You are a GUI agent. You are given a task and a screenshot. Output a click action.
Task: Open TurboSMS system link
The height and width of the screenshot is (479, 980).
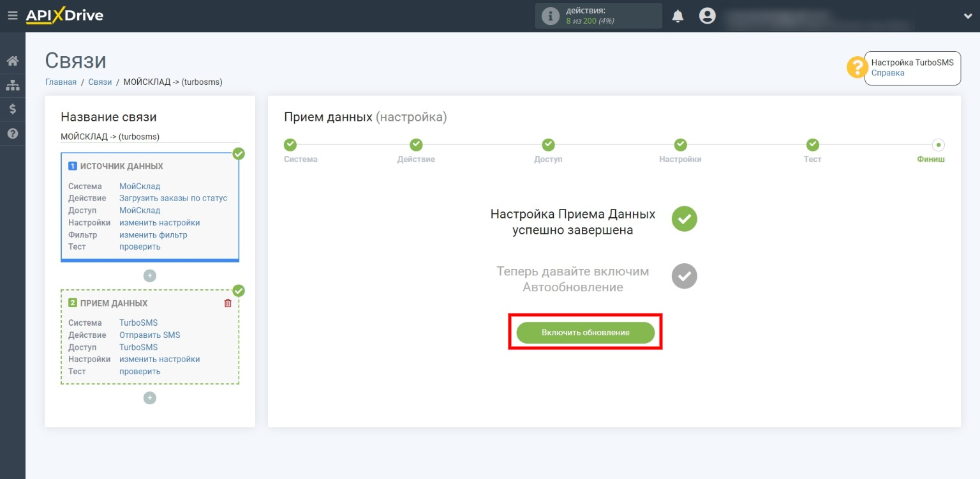pyautogui.click(x=138, y=323)
